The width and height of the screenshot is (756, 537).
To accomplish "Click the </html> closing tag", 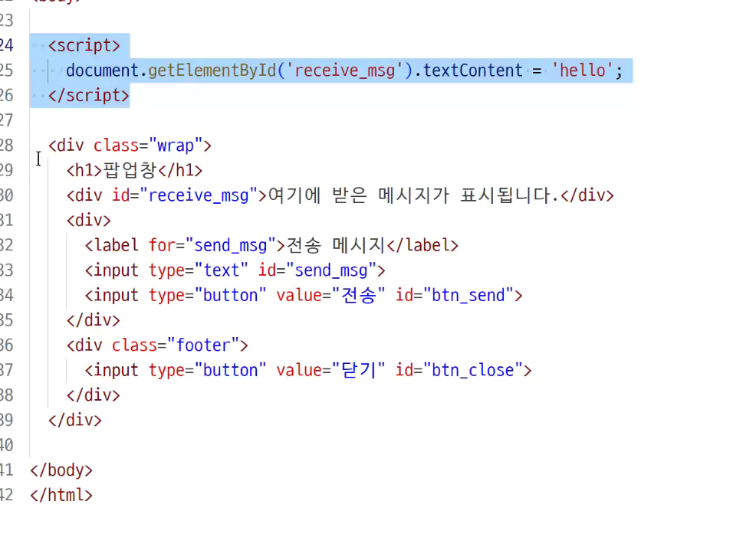I will 61,496.
